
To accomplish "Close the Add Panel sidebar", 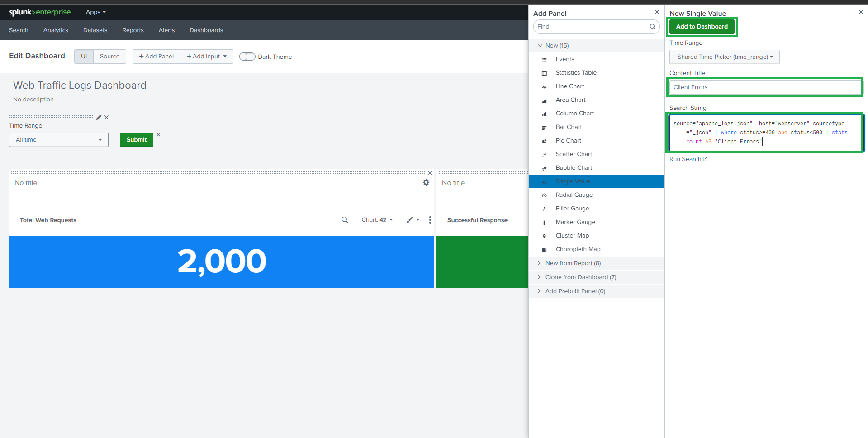I will tap(657, 12).
